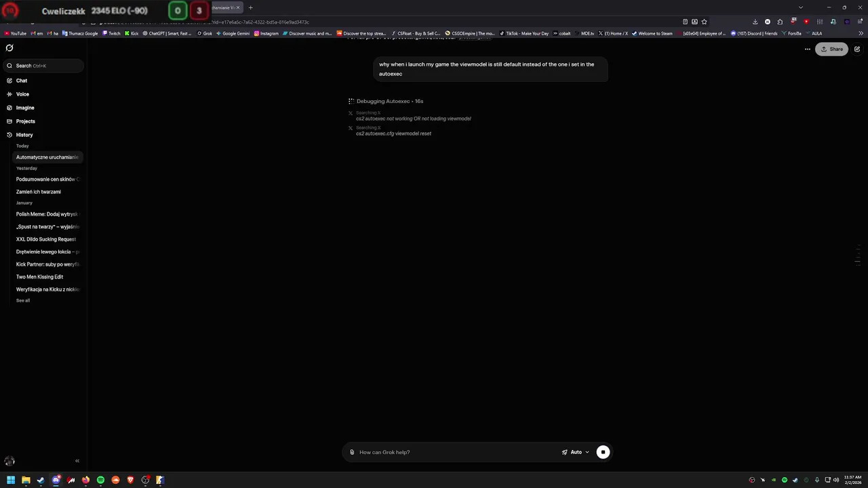Open Google Gemini bookmark
Image resolution: width=868 pixels, height=488 pixels.
(233, 33)
